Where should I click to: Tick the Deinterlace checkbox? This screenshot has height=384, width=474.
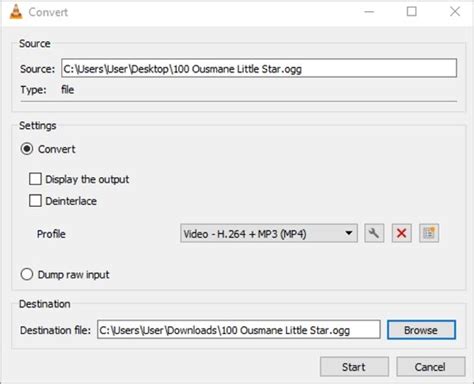[x=35, y=201]
